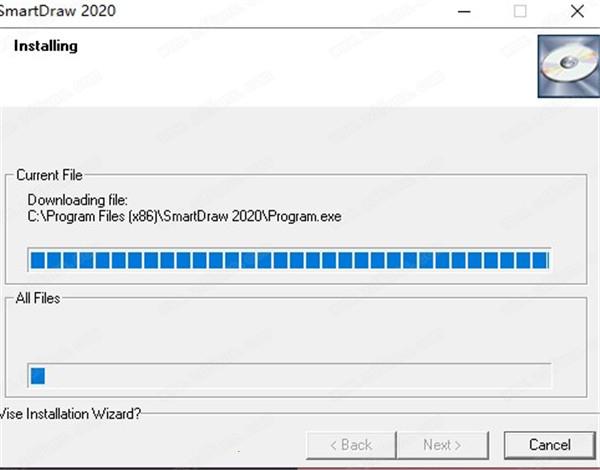Screen dimensions: 600x470
Task: Click the Current File group label
Action: click(x=49, y=175)
